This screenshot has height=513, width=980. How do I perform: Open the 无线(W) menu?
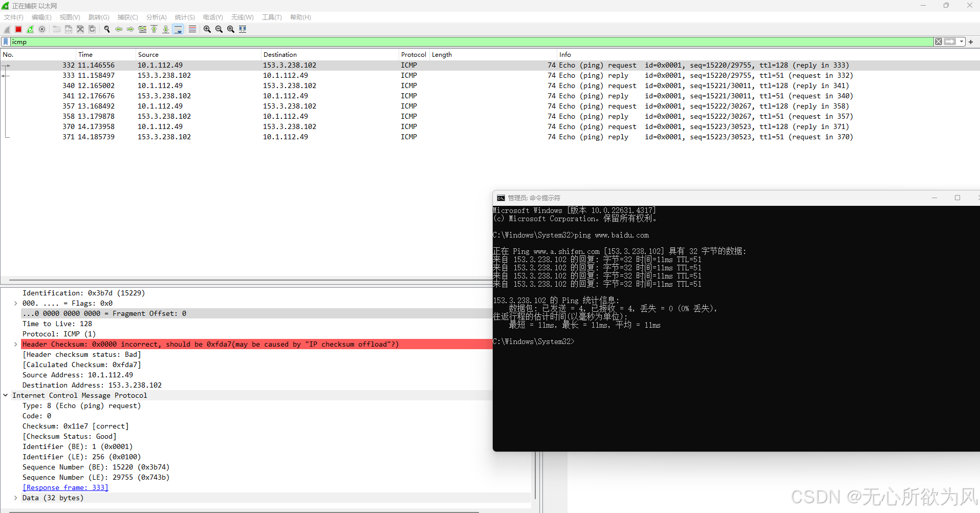tap(242, 17)
